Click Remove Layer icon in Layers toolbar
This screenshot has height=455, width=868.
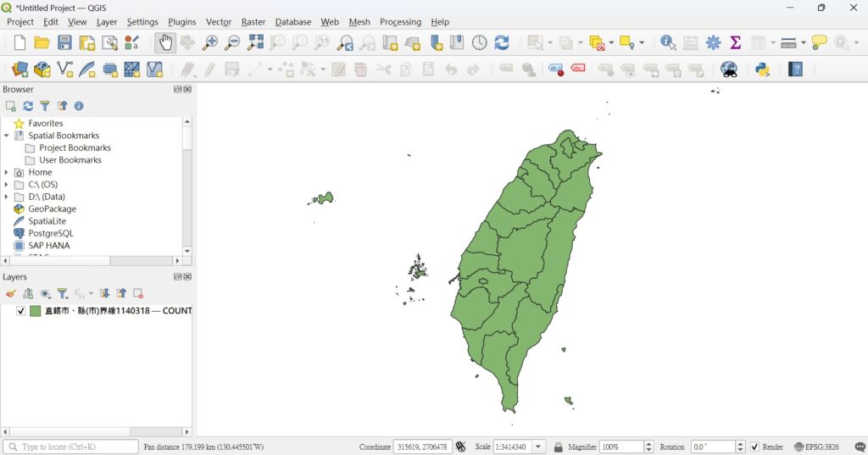[x=138, y=293]
